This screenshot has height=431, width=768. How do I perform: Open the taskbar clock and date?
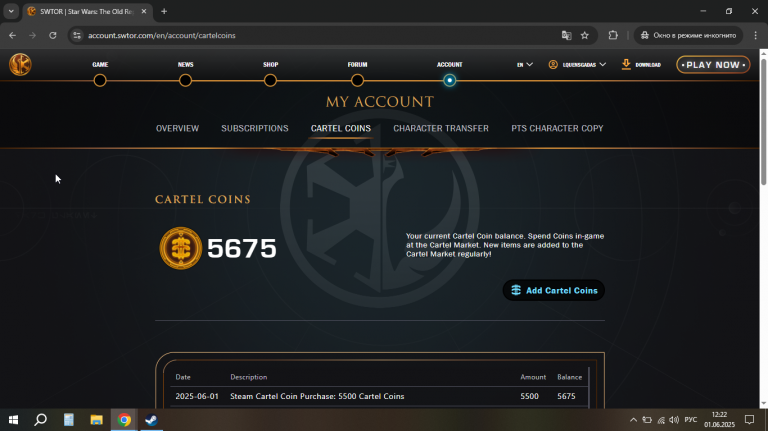point(720,420)
